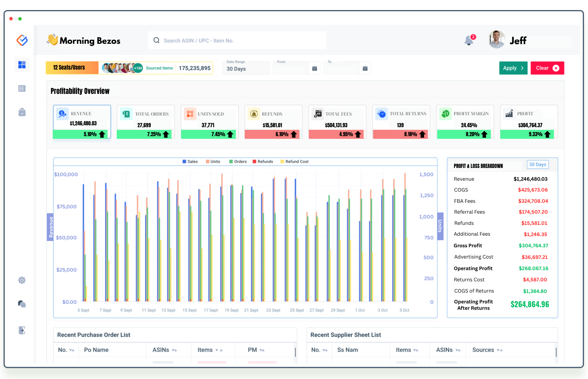Open the notifications bell

[469, 40]
